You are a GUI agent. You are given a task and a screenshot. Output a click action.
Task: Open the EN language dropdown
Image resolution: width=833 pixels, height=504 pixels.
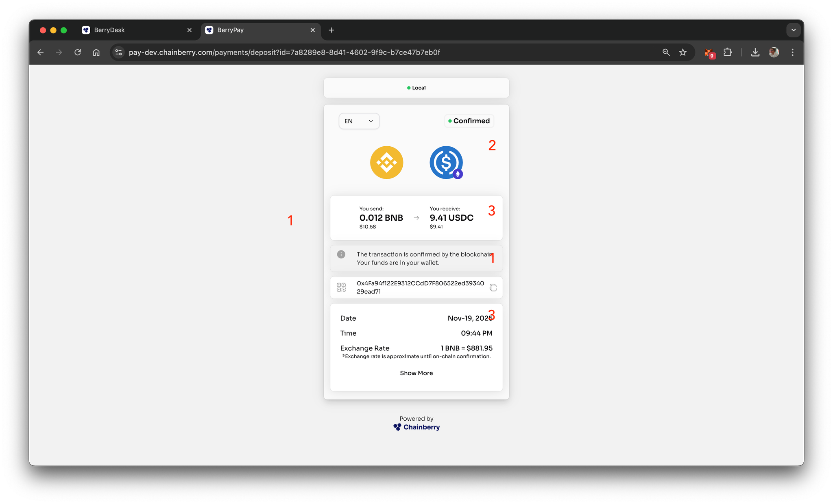click(359, 121)
